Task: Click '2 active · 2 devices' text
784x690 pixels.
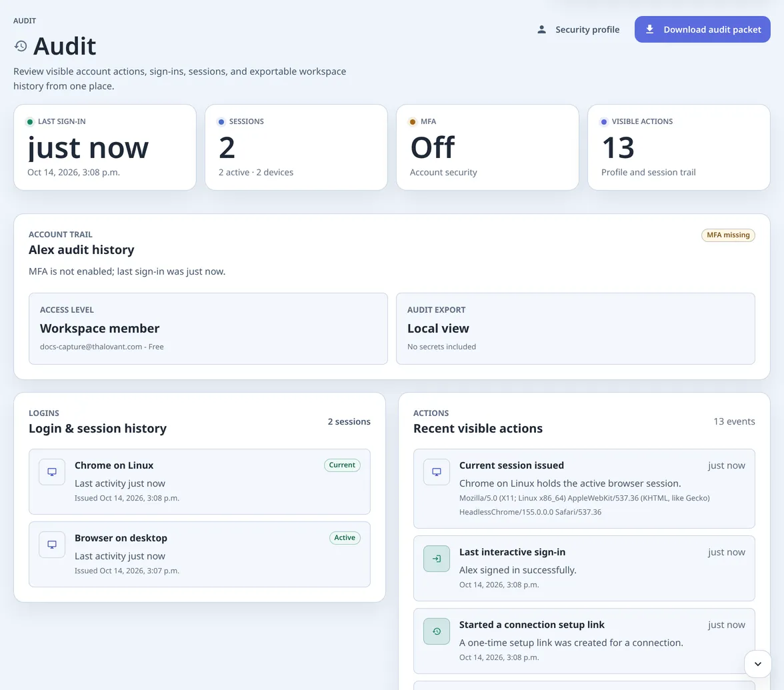Action: pos(256,172)
